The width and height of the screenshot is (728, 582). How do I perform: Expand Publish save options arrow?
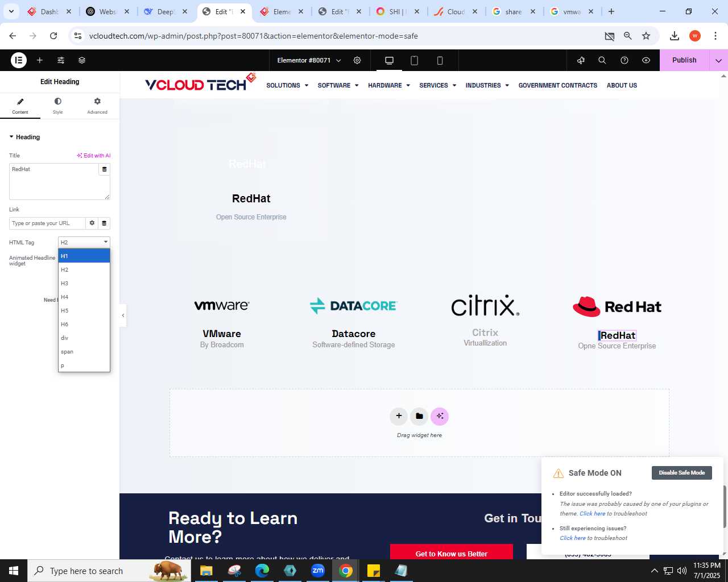pyautogui.click(x=718, y=60)
